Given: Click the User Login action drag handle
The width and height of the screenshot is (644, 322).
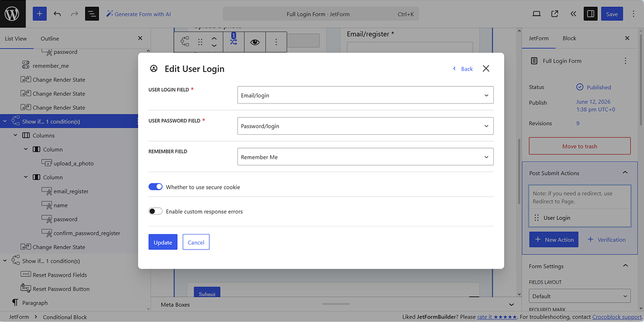Looking at the screenshot, I should point(537,218).
